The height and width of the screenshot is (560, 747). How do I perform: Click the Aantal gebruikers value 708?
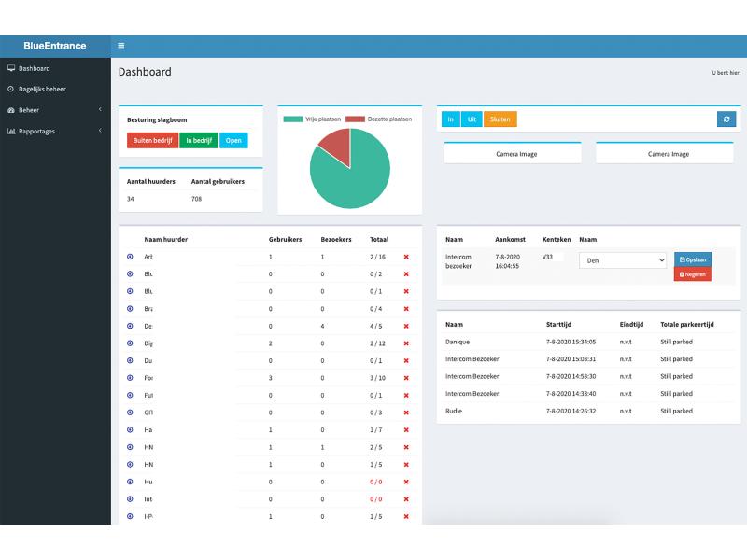point(196,199)
